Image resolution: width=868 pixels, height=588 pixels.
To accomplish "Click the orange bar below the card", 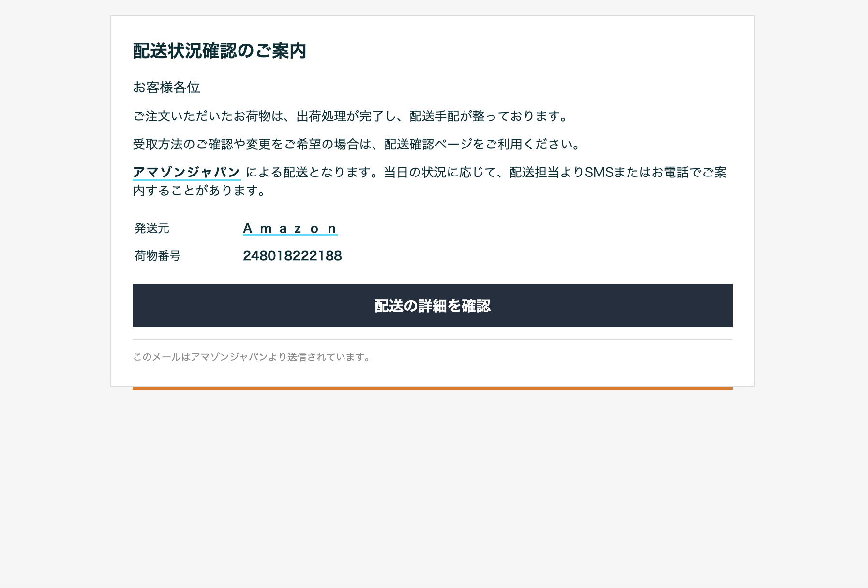I will coord(432,388).
